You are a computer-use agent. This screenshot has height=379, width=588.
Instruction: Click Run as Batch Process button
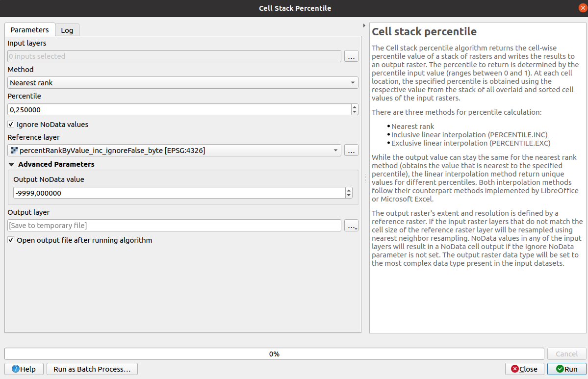click(92, 369)
